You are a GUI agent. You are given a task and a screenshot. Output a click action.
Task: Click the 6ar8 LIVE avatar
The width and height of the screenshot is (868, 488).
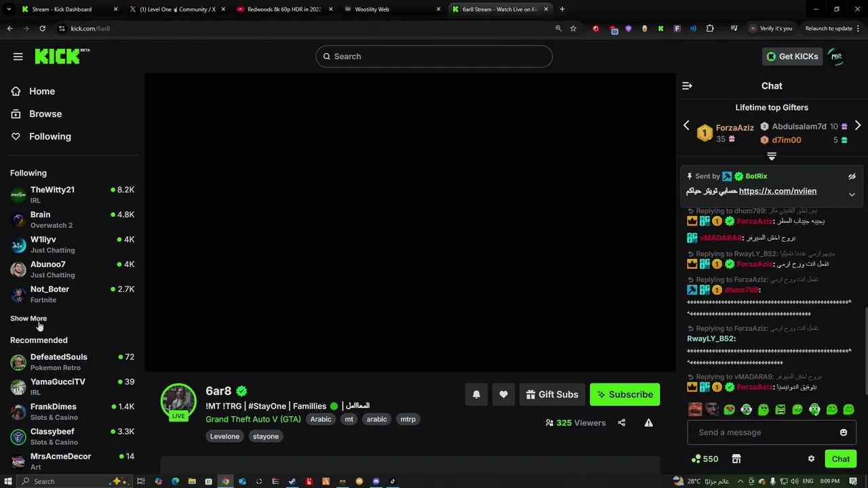pos(178,401)
